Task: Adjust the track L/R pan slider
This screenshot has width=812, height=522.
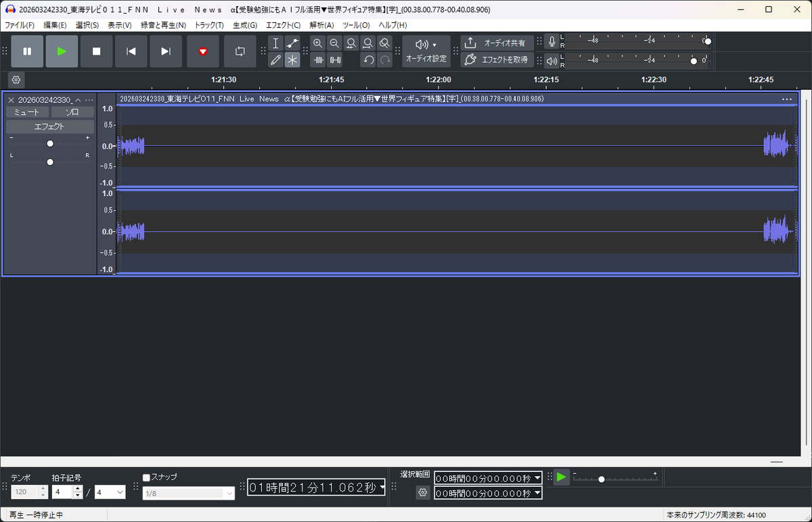Action: point(50,162)
